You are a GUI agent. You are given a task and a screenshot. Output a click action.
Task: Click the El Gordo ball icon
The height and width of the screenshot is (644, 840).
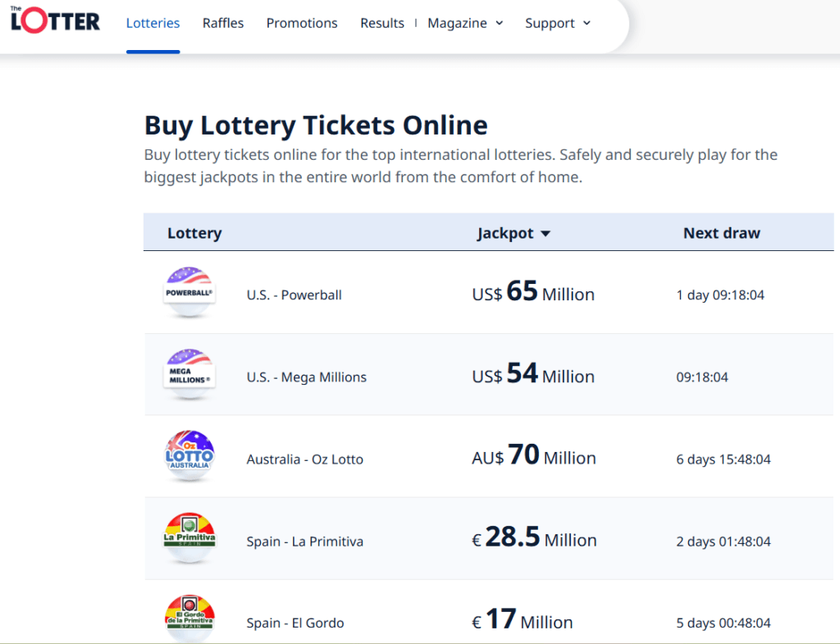(189, 619)
